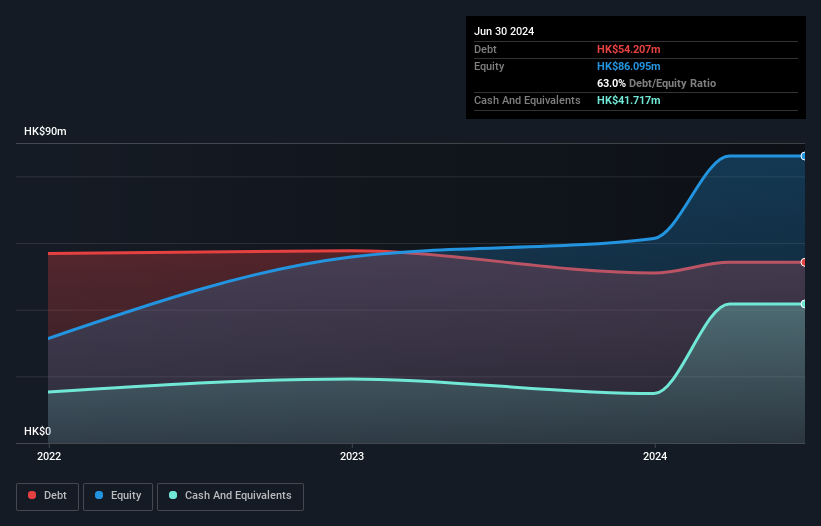
Task: Click the HK$54.207m debt value
Action: click(x=628, y=49)
